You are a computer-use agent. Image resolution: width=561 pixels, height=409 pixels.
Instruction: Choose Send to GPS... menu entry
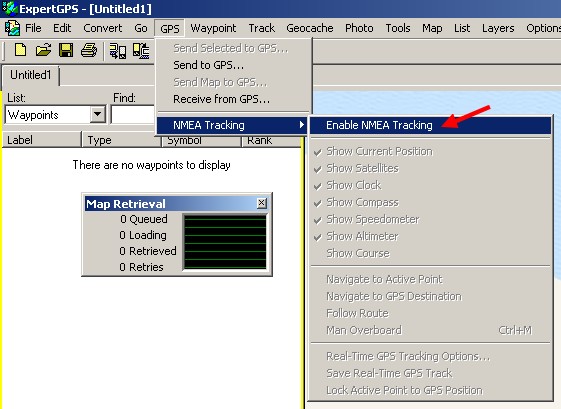point(233,65)
